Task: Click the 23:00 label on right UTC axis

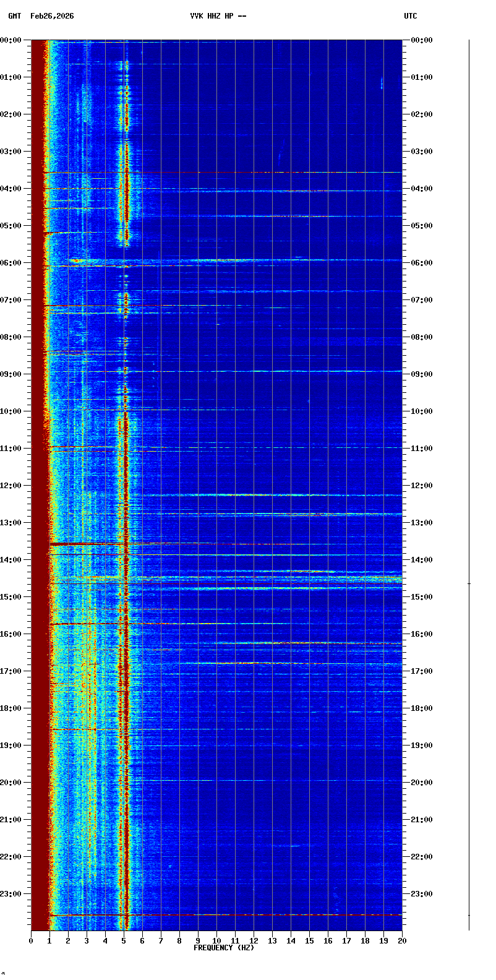Action: [422, 894]
